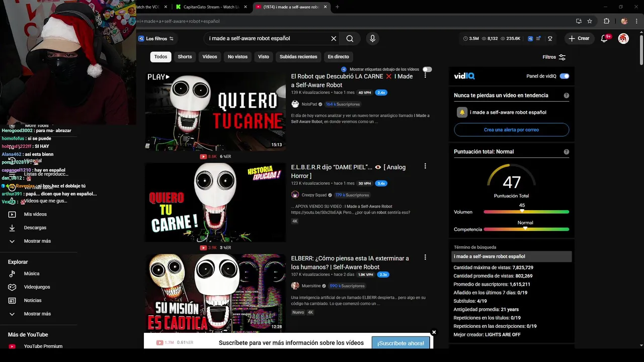Select the Vídeos filter chip
The height and width of the screenshot is (362, 644).
210,57
